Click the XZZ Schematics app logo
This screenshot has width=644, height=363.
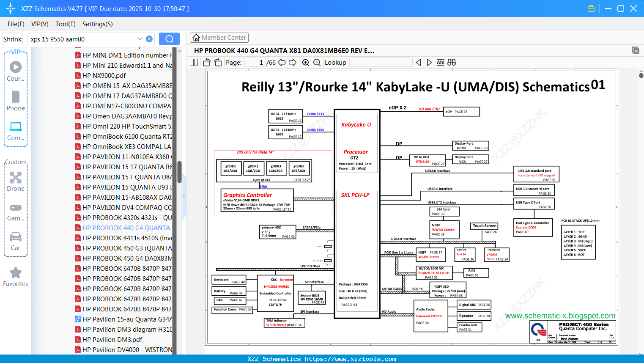point(10,8)
